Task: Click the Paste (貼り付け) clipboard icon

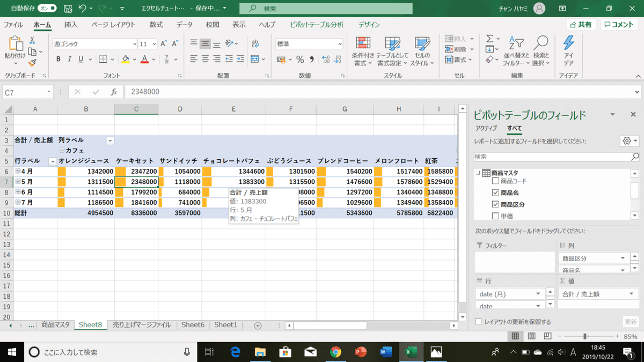Action: [x=15, y=44]
